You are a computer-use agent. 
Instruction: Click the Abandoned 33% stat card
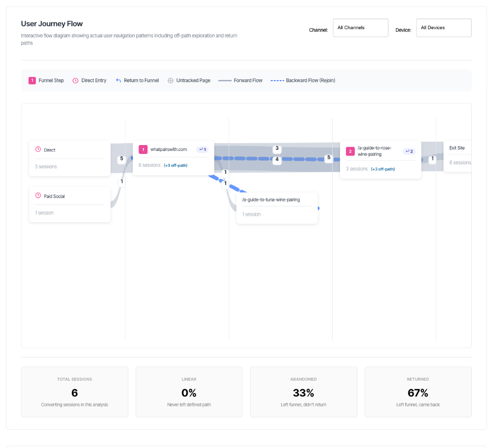[303, 392]
